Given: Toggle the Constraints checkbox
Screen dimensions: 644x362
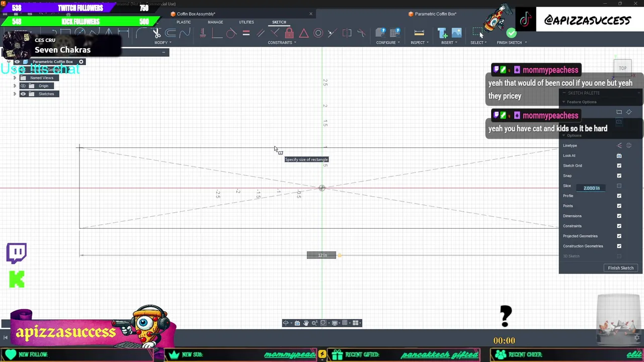Looking at the screenshot, I should point(619,226).
